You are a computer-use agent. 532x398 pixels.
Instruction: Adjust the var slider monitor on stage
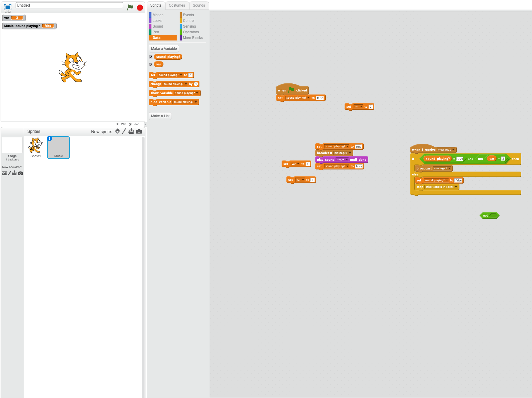16,18
